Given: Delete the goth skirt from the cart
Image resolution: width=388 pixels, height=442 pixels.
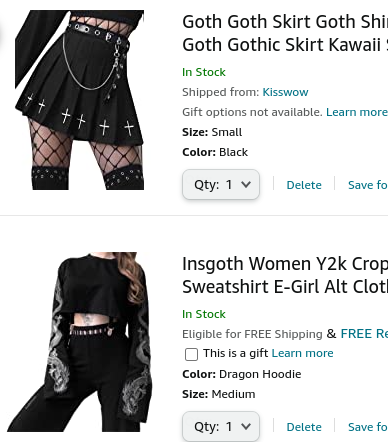Looking at the screenshot, I should pyautogui.click(x=304, y=185).
